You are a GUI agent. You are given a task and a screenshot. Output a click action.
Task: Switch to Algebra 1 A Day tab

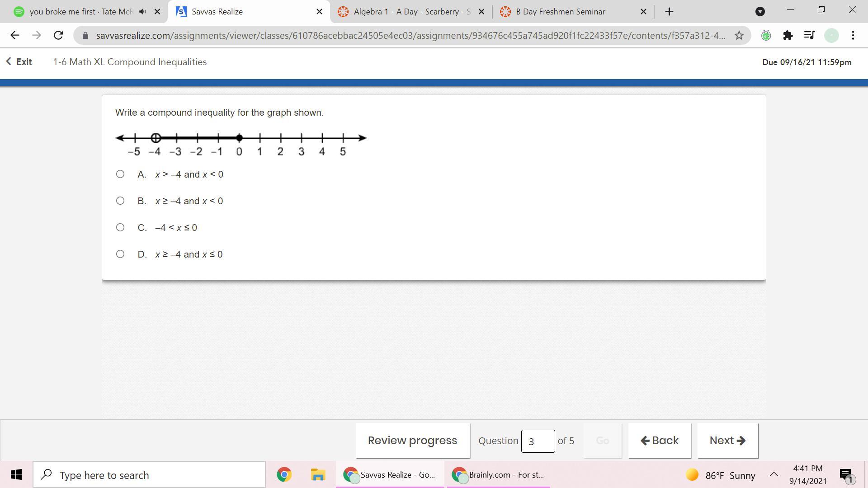410,12
